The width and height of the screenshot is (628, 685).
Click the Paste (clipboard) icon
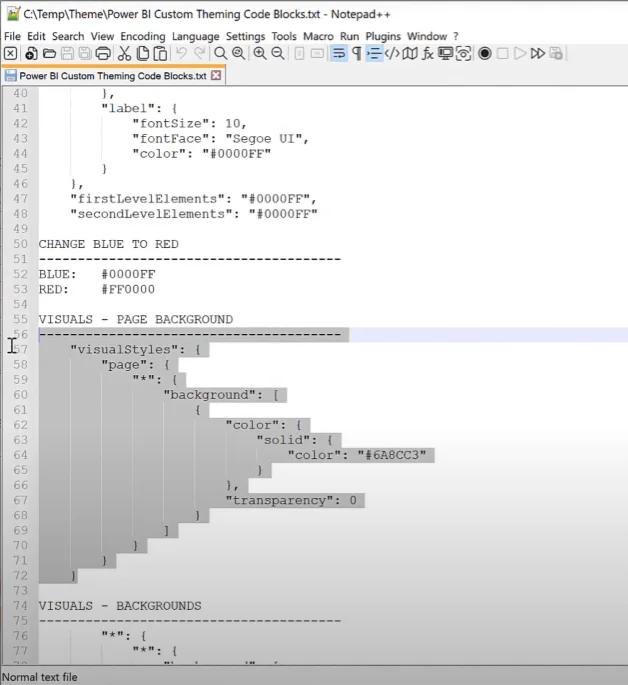coord(160,54)
